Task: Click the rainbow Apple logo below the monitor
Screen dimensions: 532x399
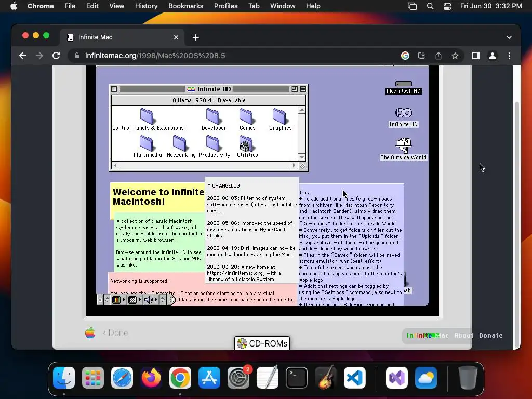Action: pos(90,332)
